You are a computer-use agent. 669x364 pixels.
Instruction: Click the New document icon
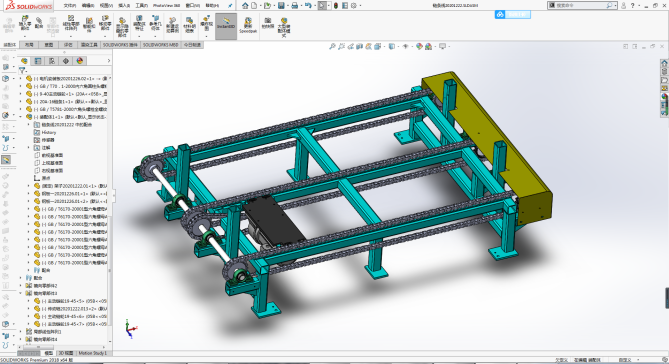click(254, 6)
